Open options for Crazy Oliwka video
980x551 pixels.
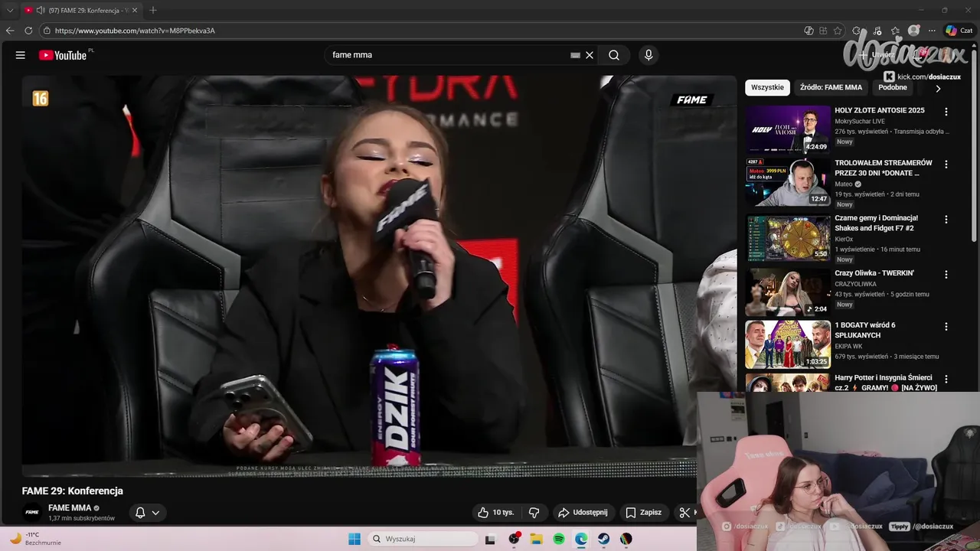coord(946,275)
